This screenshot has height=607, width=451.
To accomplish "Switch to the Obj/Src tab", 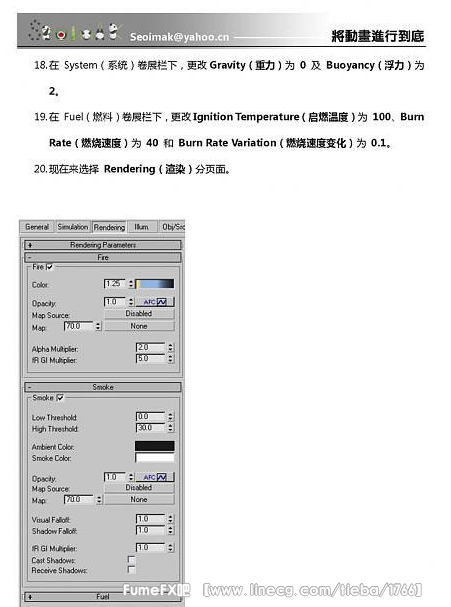I will tap(172, 226).
